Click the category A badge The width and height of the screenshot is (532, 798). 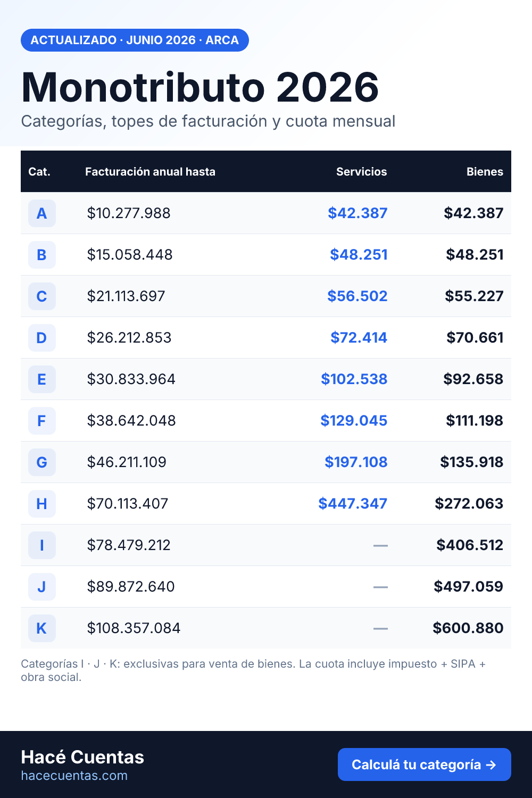tap(41, 213)
